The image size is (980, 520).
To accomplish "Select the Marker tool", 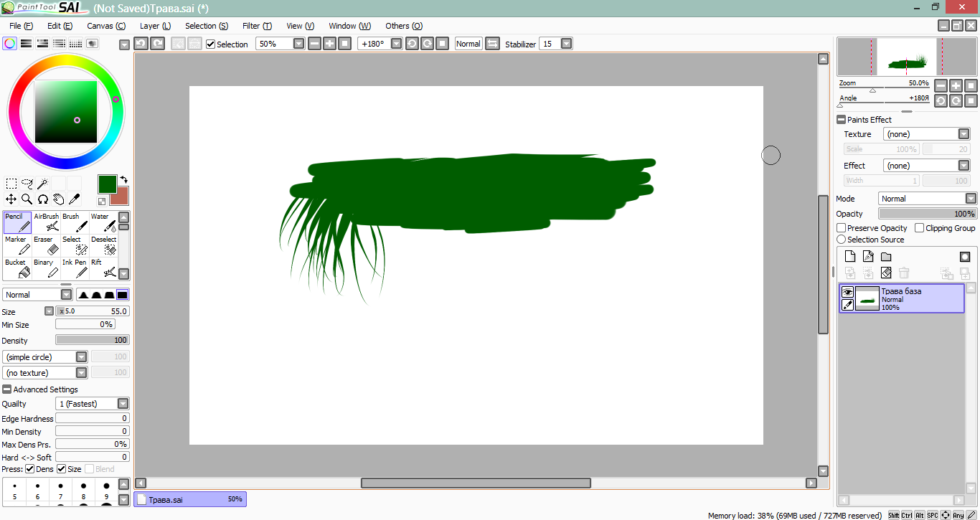I will click(18, 245).
